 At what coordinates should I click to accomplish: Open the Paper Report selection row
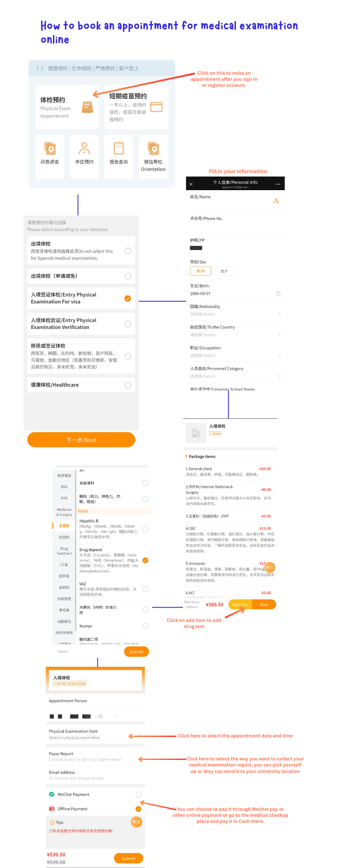tap(95, 756)
